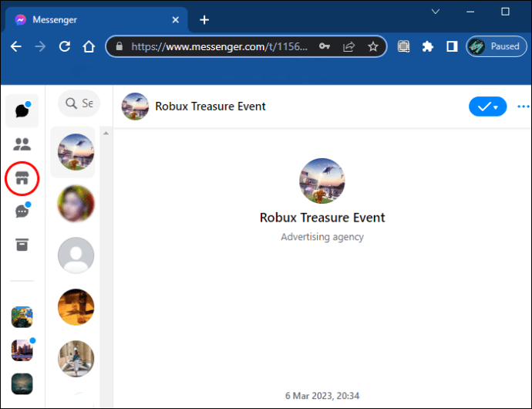Open the People icon in sidebar
This screenshot has width=532, height=409.
pos(22,144)
